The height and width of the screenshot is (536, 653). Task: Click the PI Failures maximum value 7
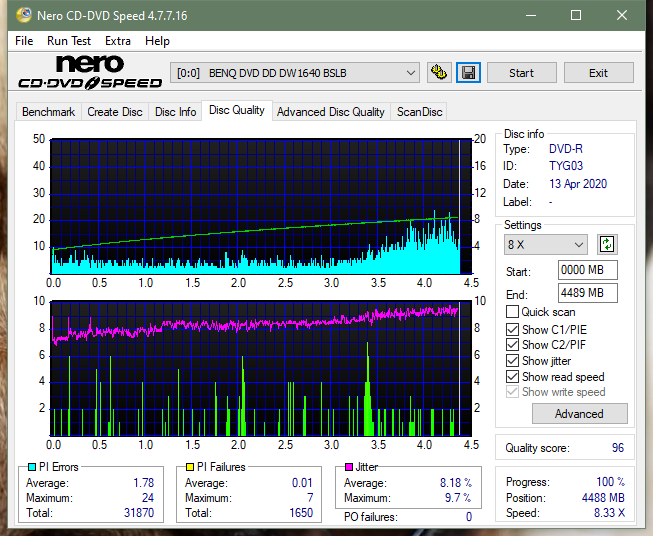pos(310,497)
